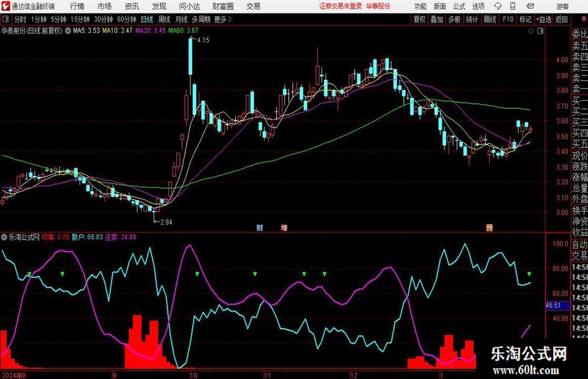Click the MA5: 3.53 indicator label
The width and height of the screenshot is (588, 379).
click(86, 30)
